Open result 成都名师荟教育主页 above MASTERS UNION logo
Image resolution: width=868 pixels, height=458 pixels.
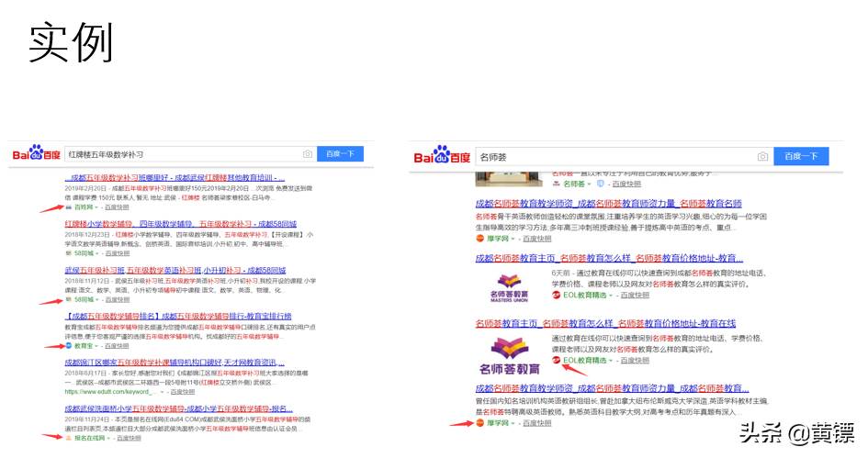(x=609, y=258)
